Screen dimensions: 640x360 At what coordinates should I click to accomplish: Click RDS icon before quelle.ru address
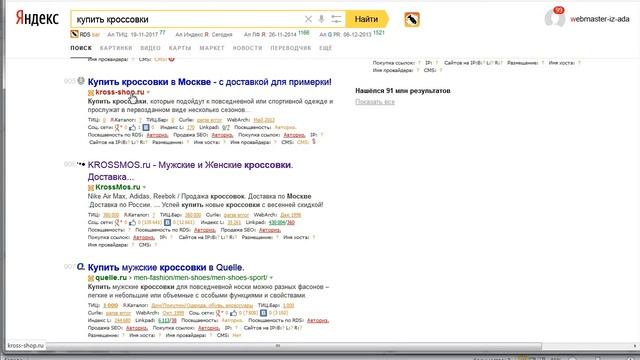[x=91, y=278]
